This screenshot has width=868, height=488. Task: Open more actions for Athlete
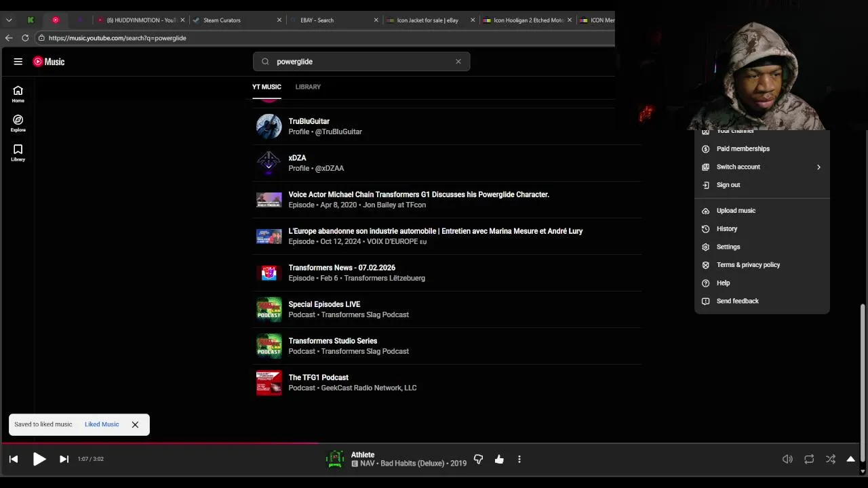pos(519,459)
